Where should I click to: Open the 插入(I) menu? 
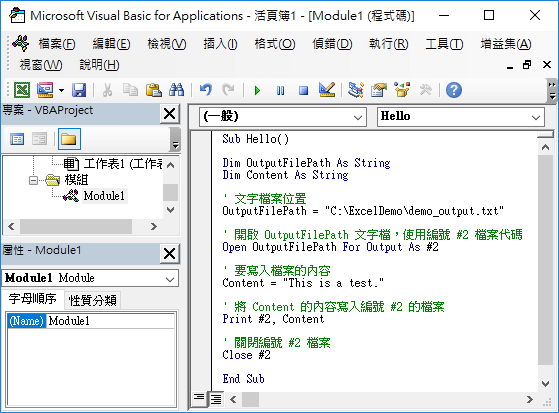[x=220, y=44]
